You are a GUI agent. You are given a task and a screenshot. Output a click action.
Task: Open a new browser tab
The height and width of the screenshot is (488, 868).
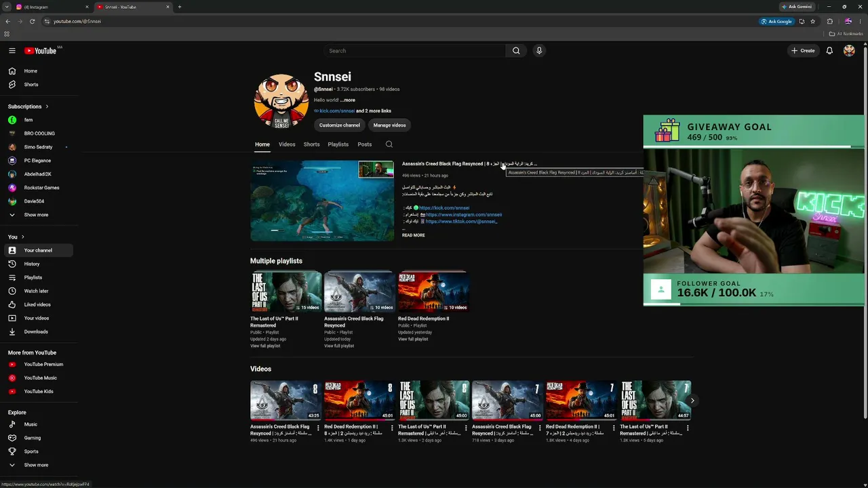180,7
